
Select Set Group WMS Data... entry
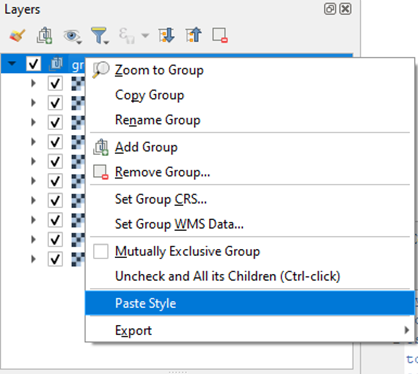tap(250, 224)
